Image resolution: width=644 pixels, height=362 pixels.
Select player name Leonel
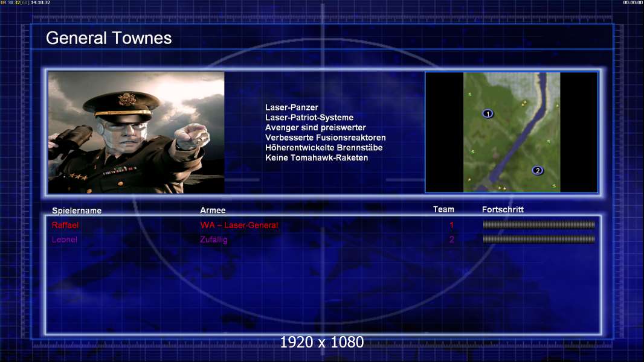tap(65, 240)
